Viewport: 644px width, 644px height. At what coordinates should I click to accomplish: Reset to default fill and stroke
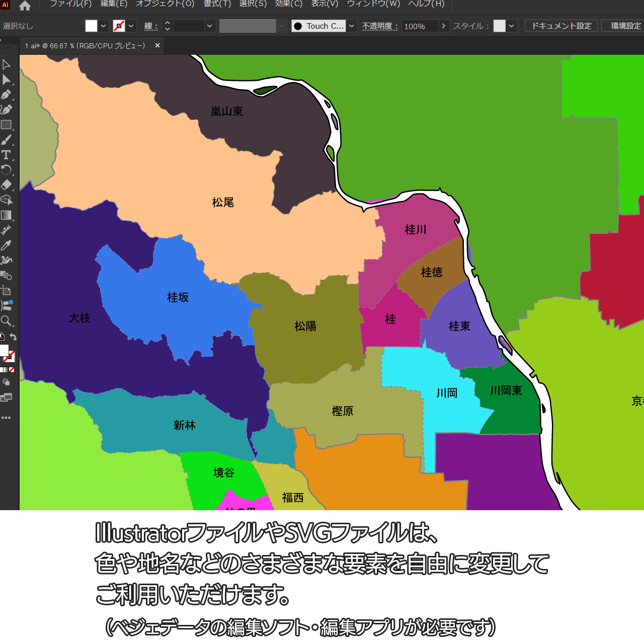point(2,337)
